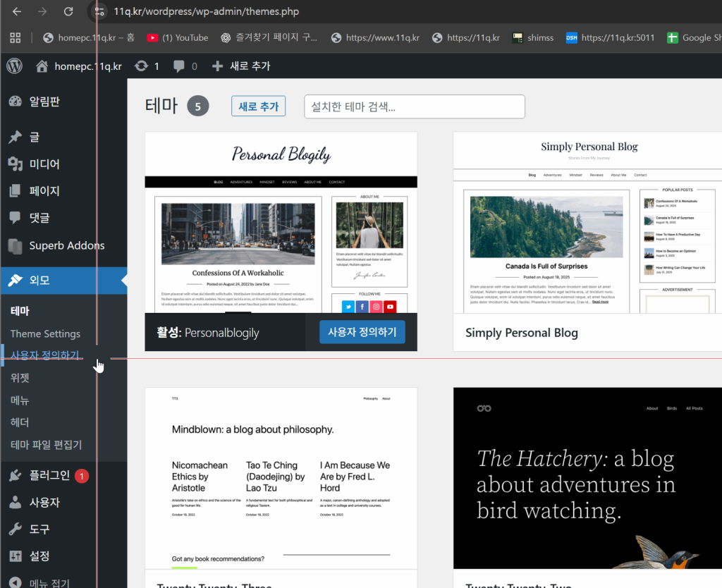
Task: Select the Mindblown philosophy theme thumbnail
Action: (x=281, y=479)
